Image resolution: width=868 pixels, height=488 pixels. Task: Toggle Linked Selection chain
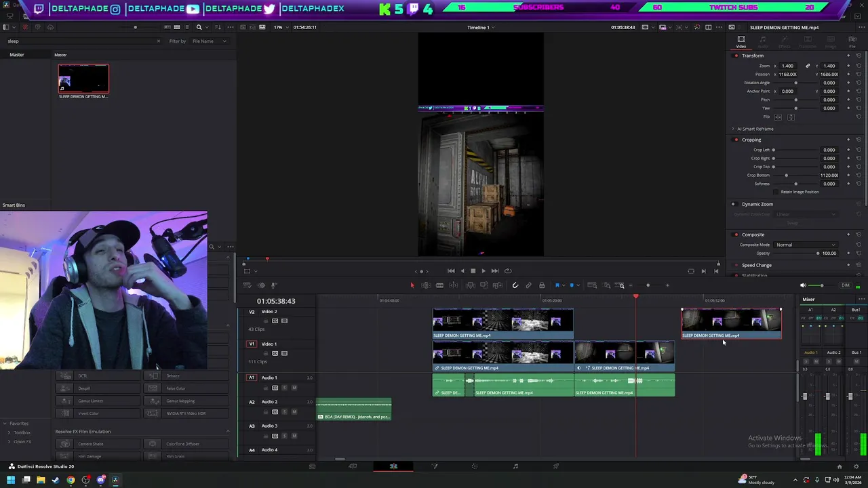click(x=528, y=285)
